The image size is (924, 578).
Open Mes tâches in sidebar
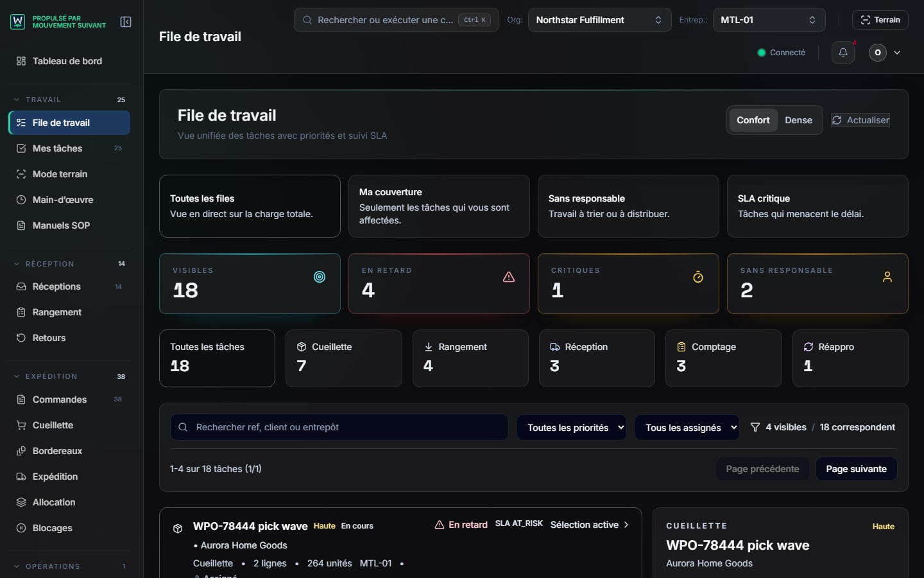69,148
